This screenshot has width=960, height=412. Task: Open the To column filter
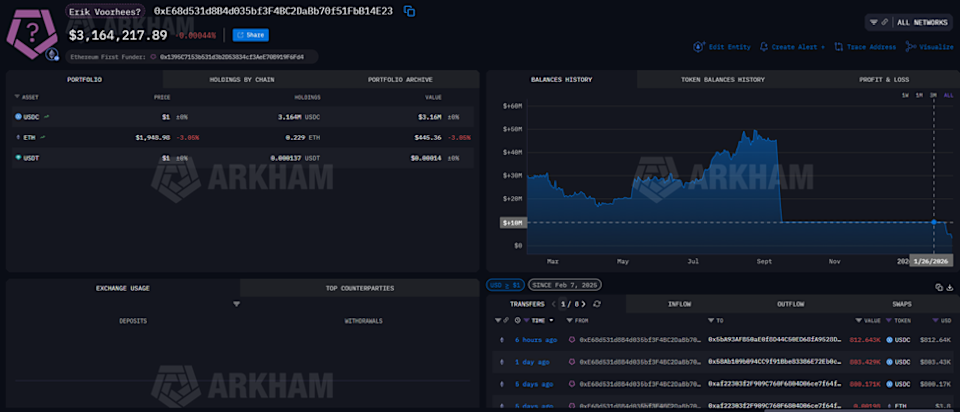pos(711,320)
